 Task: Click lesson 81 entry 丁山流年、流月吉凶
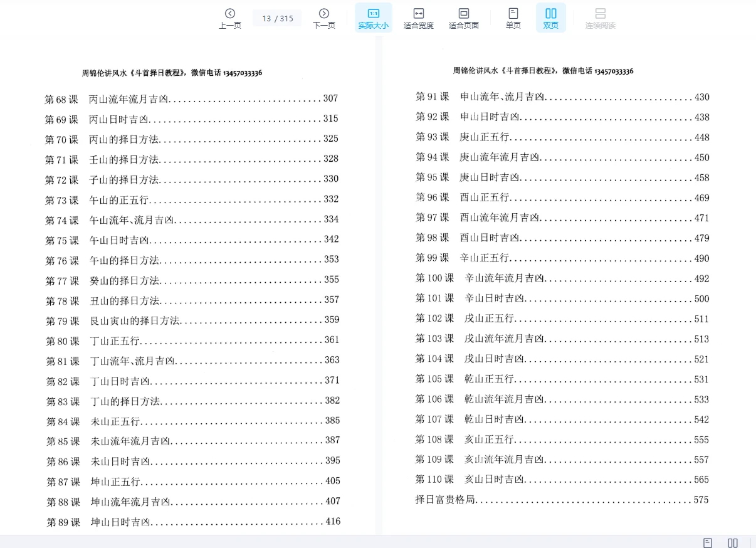click(x=192, y=361)
